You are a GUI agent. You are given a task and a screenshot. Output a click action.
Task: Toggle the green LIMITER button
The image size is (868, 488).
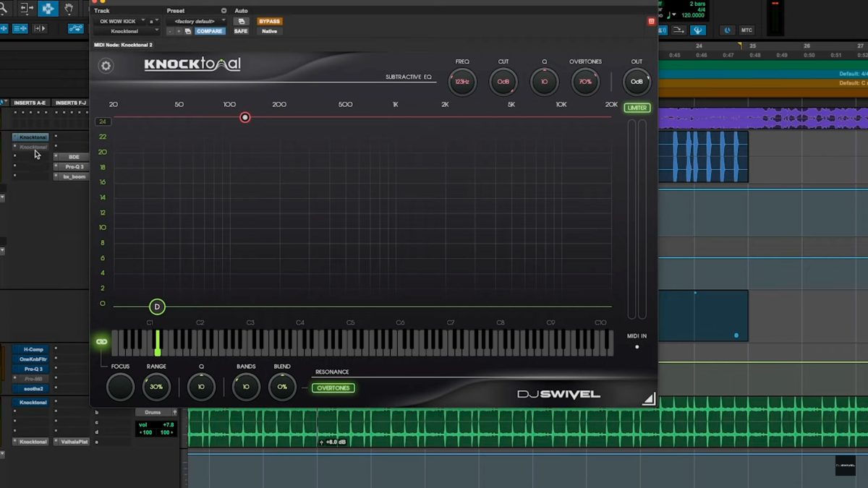[637, 108]
